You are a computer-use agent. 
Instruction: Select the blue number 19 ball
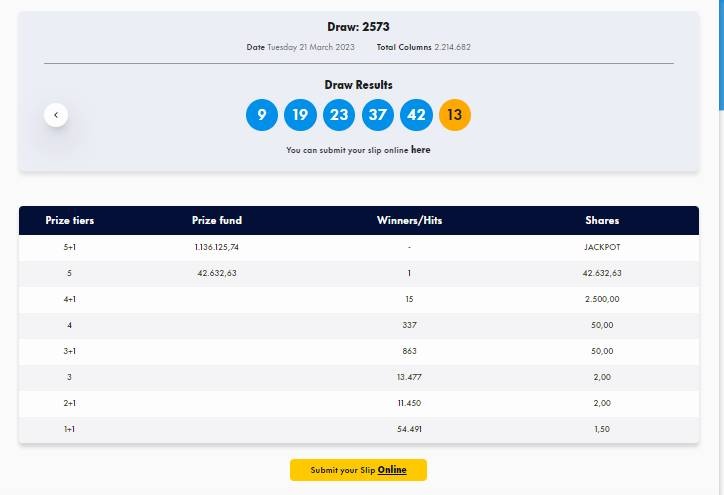click(x=300, y=115)
